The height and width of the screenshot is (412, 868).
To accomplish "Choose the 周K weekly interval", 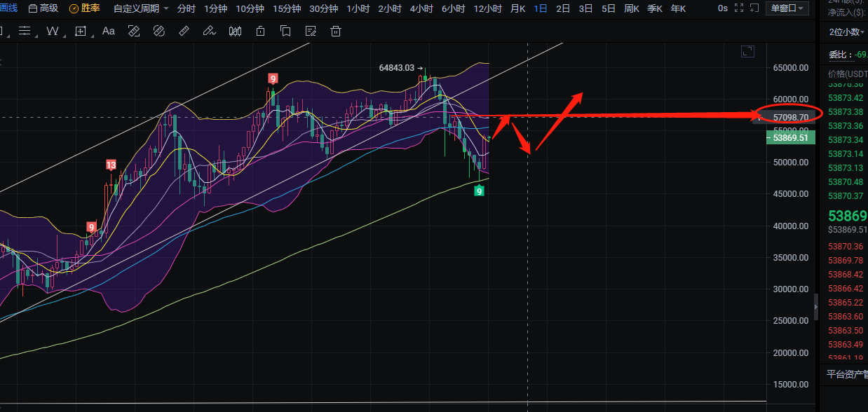I will pos(632,8).
